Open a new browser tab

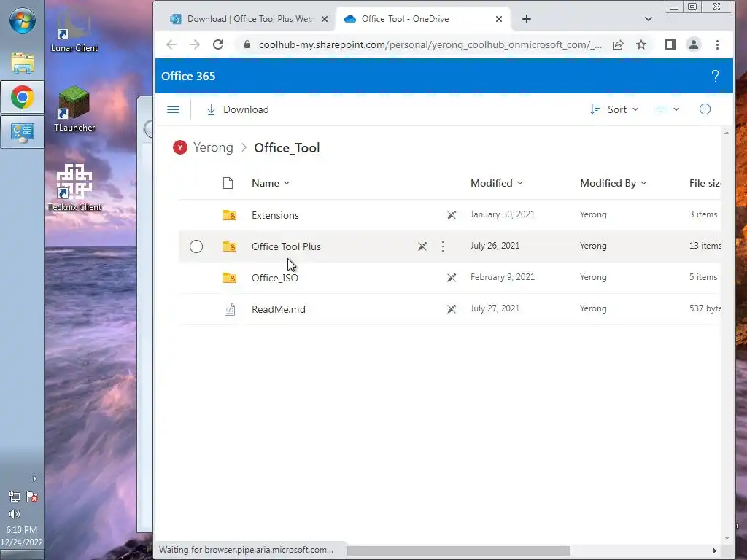527,19
